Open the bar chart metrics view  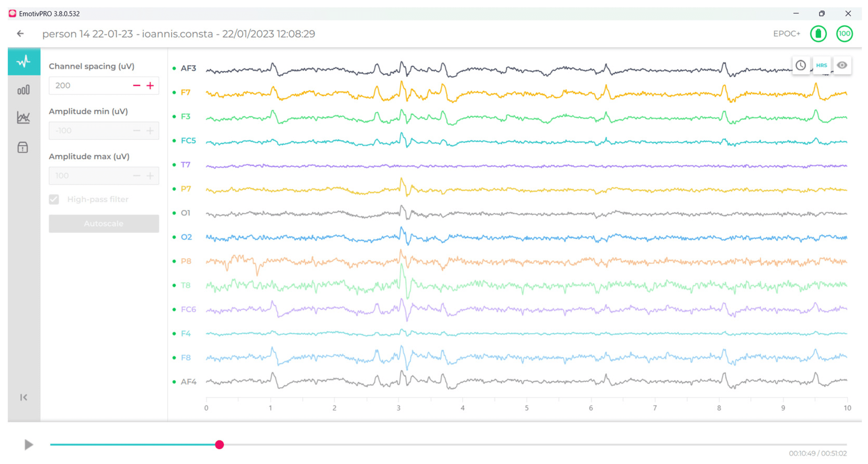pos(24,90)
